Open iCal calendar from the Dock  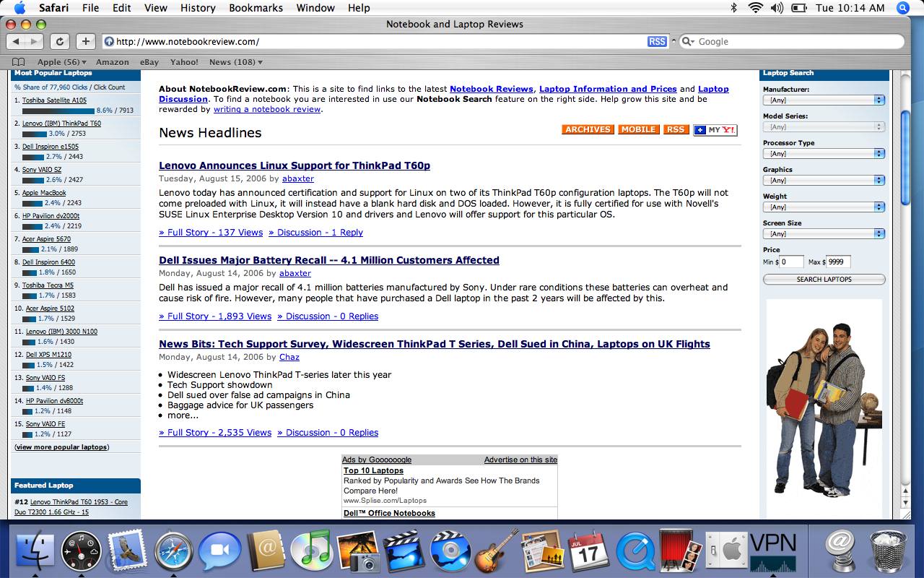(x=589, y=552)
